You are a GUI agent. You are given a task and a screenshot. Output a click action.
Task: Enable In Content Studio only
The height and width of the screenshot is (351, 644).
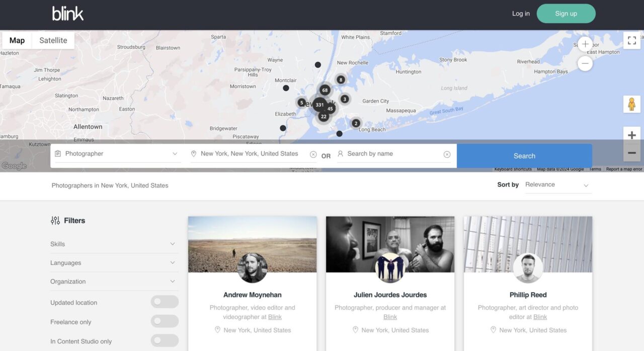point(165,340)
